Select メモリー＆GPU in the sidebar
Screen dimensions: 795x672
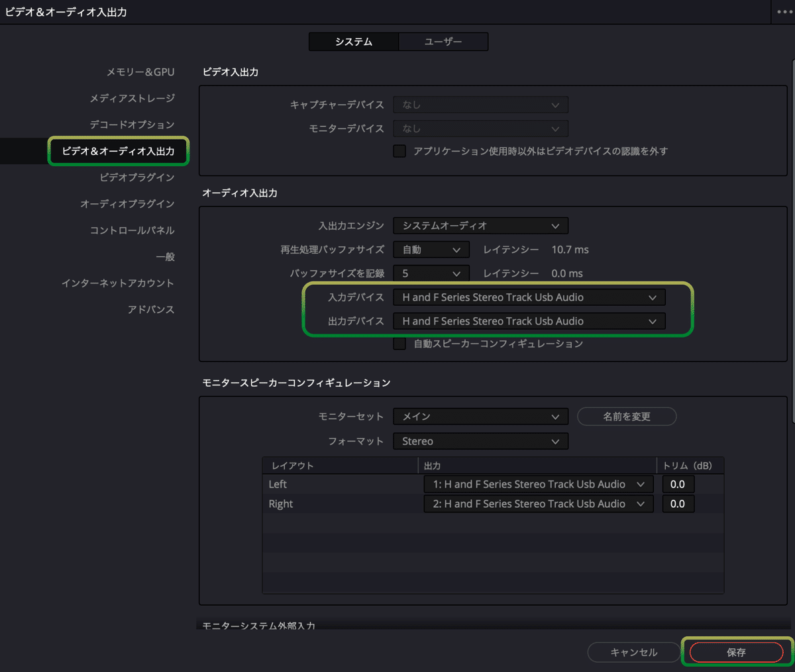139,72
